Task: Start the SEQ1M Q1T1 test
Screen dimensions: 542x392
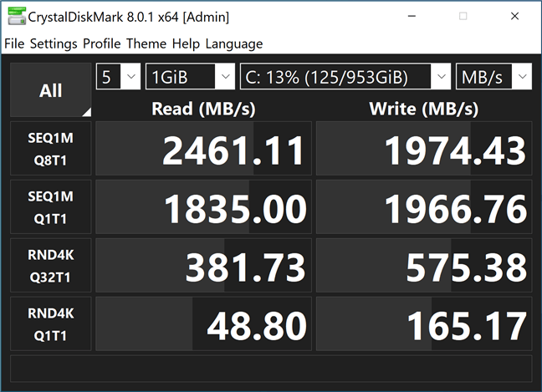Action: (x=50, y=207)
